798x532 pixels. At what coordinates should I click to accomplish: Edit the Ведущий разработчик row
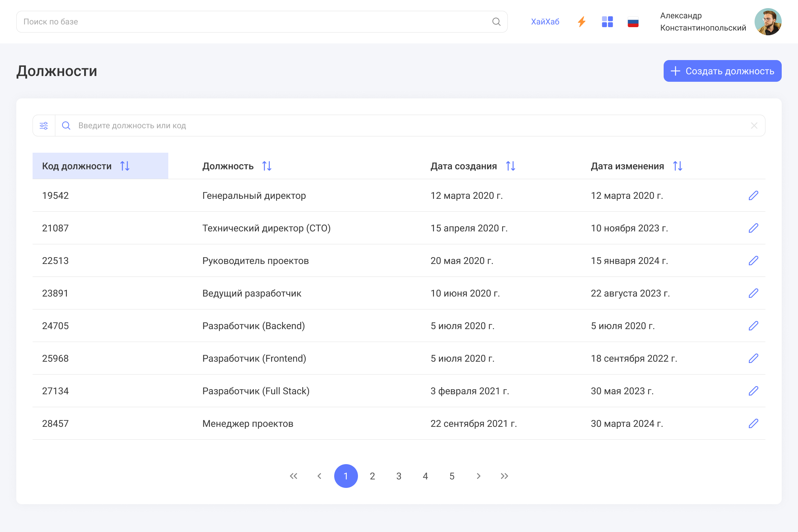(x=753, y=293)
